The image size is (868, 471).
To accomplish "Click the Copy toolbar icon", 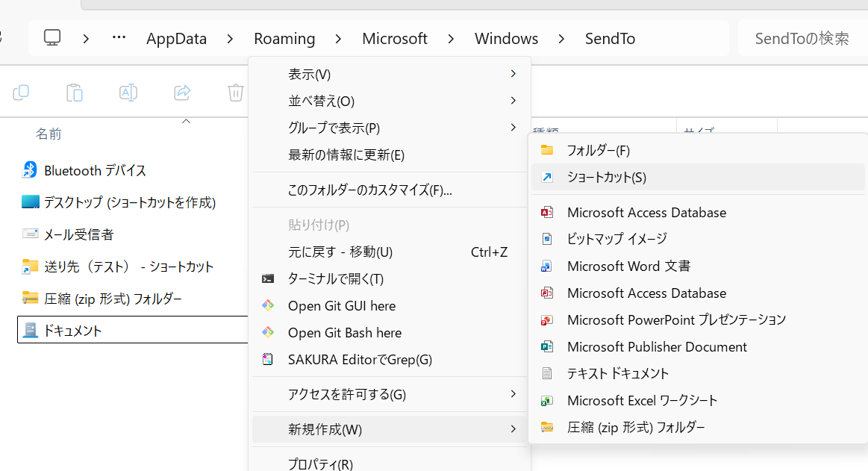I will click(21, 93).
